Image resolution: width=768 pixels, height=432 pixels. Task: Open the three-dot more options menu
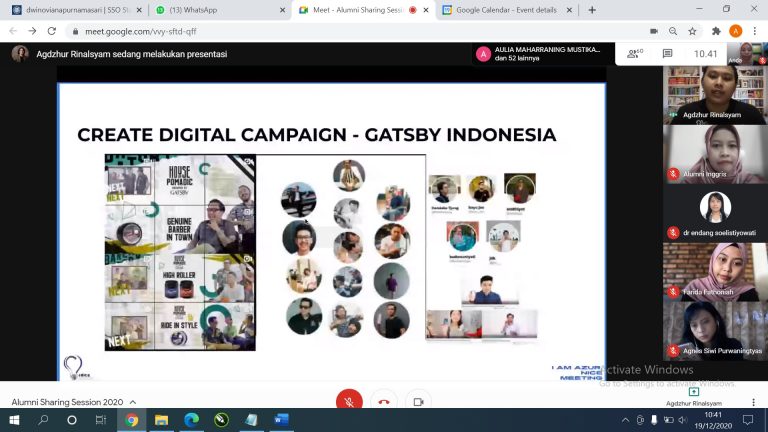click(753, 402)
